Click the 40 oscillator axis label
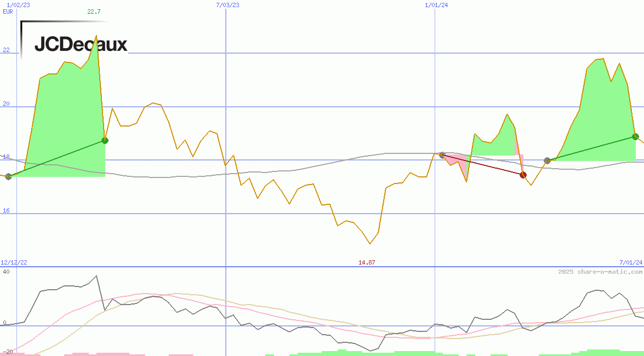This screenshot has height=356, width=644. coord(6,272)
